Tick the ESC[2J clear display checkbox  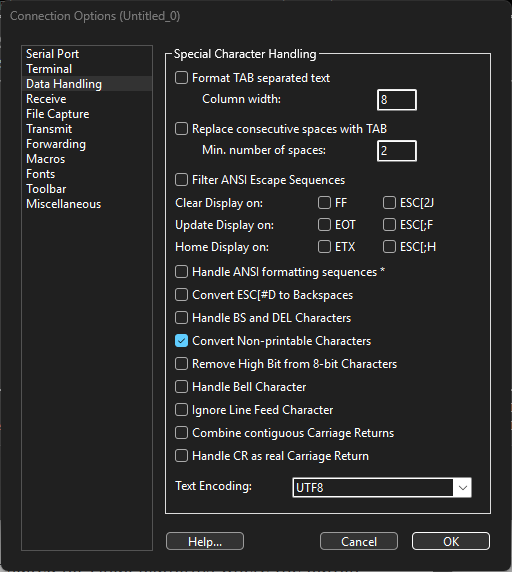[389, 202]
